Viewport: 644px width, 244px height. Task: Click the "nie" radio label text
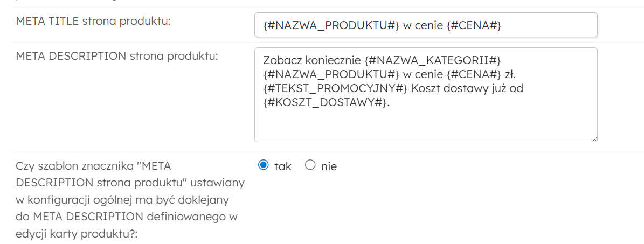pyautogui.click(x=329, y=166)
